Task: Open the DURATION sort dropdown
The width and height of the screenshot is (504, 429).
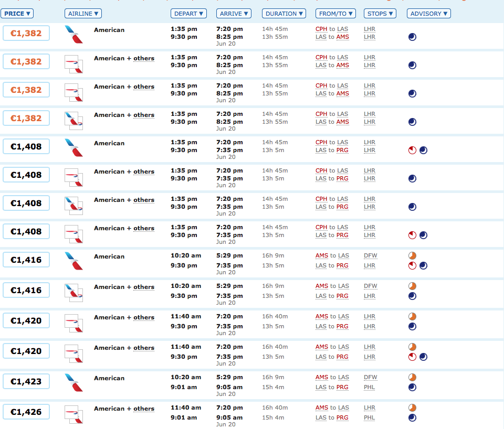Action: pos(283,14)
